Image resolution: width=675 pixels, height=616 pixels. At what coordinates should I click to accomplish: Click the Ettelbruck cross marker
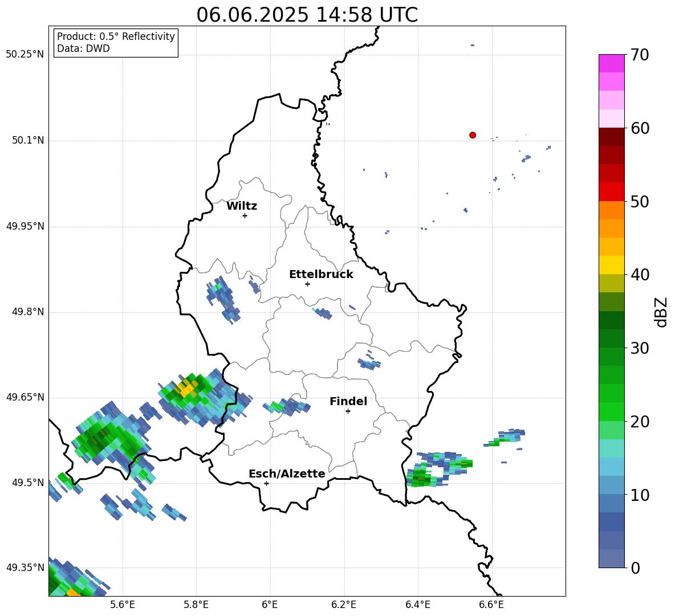307,284
